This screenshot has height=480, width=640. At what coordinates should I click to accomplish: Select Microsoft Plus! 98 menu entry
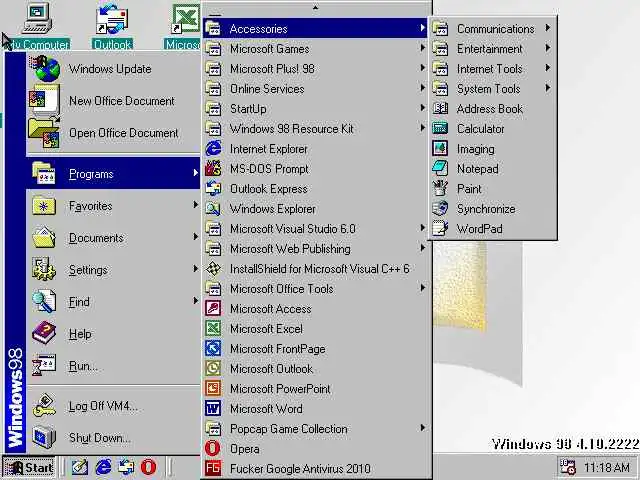point(315,69)
